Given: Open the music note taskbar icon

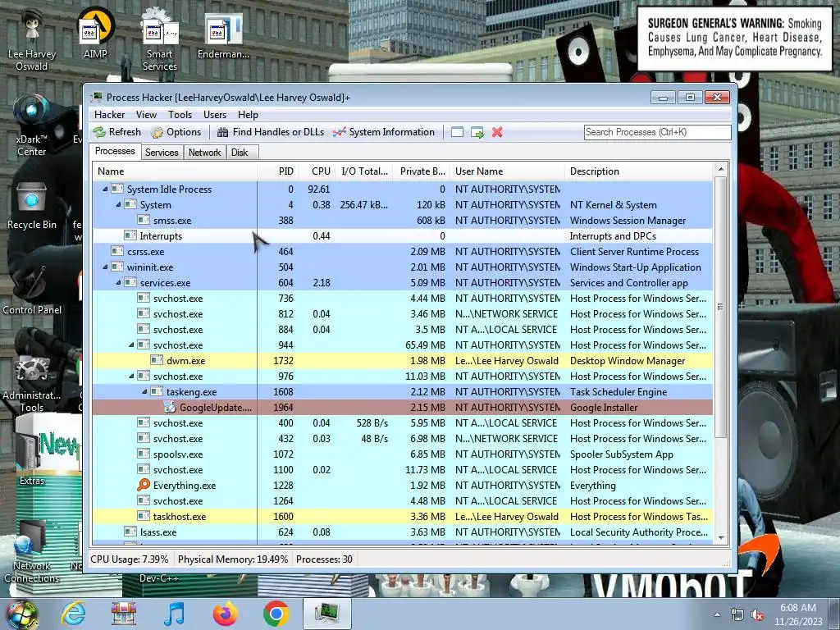Looking at the screenshot, I should [174, 614].
